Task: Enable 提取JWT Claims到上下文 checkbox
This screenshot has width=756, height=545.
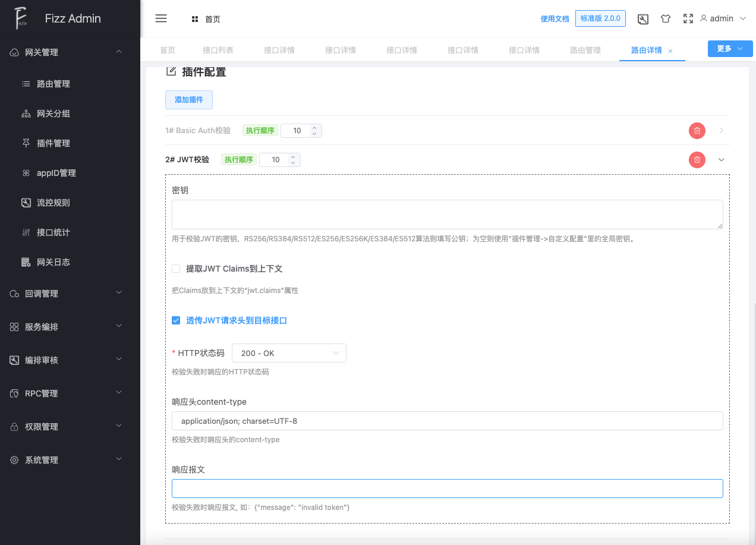Action: (176, 269)
